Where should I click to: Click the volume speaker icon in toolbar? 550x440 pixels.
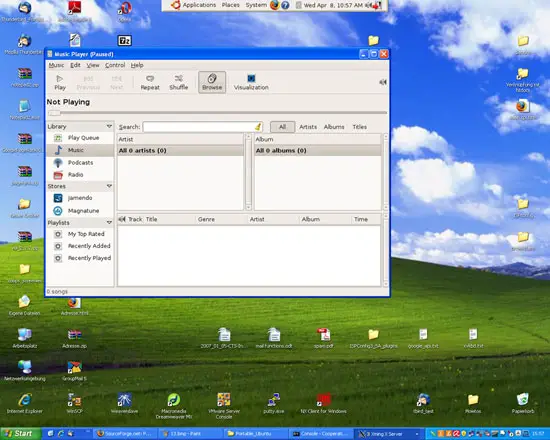[x=383, y=82]
